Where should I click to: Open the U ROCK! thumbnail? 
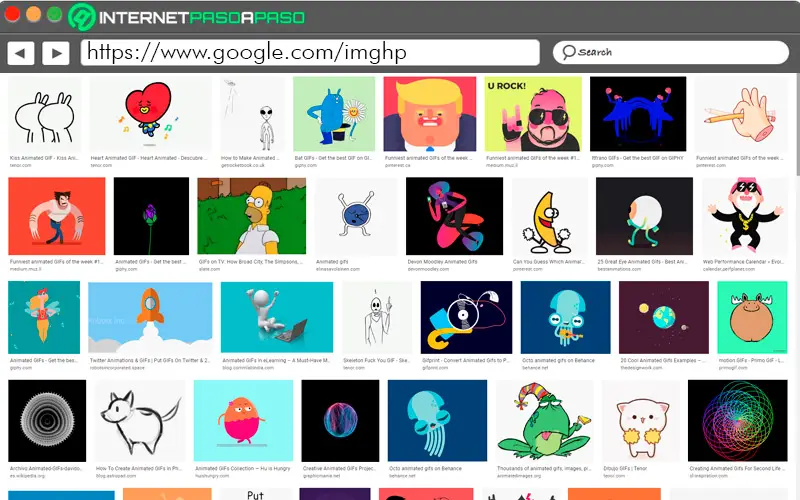click(533, 114)
